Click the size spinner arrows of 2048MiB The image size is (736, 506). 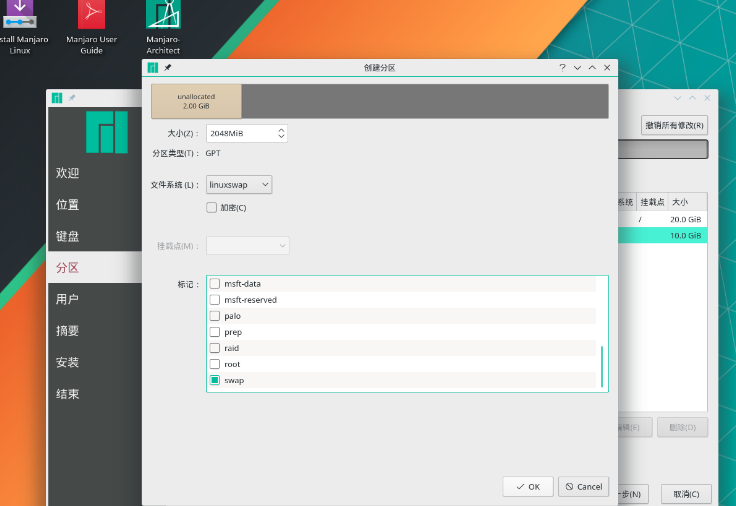(x=281, y=133)
